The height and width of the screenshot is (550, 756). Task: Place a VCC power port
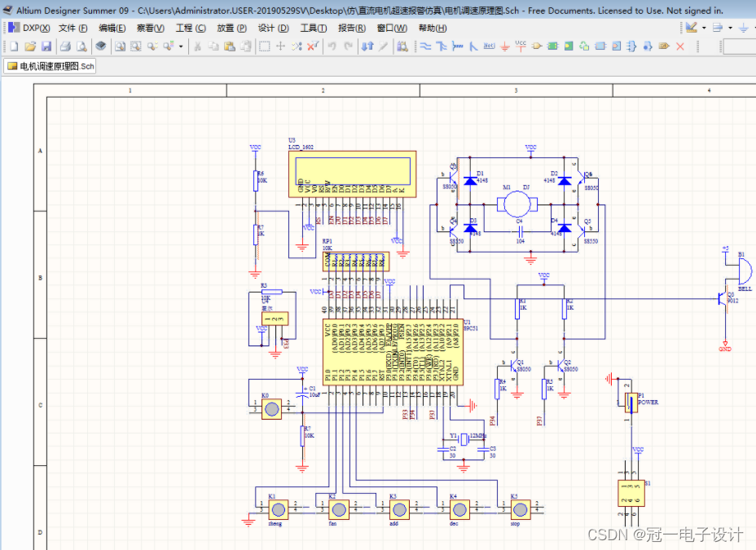(x=521, y=46)
